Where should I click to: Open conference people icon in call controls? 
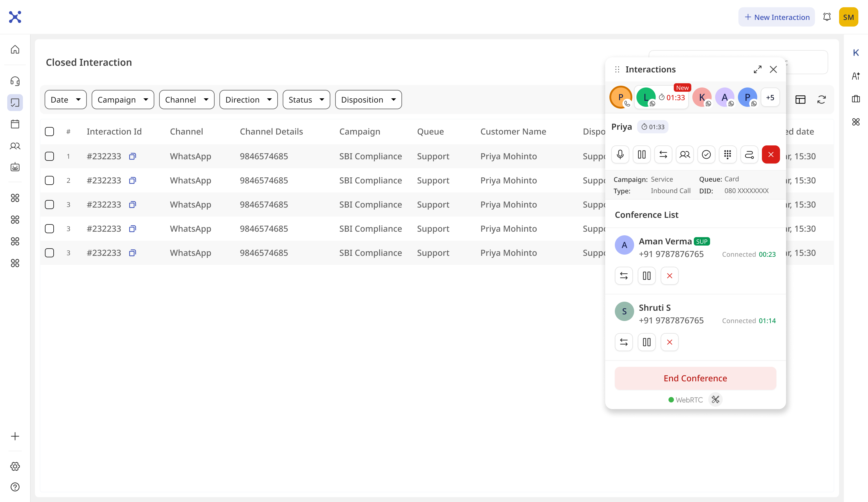point(685,154)
